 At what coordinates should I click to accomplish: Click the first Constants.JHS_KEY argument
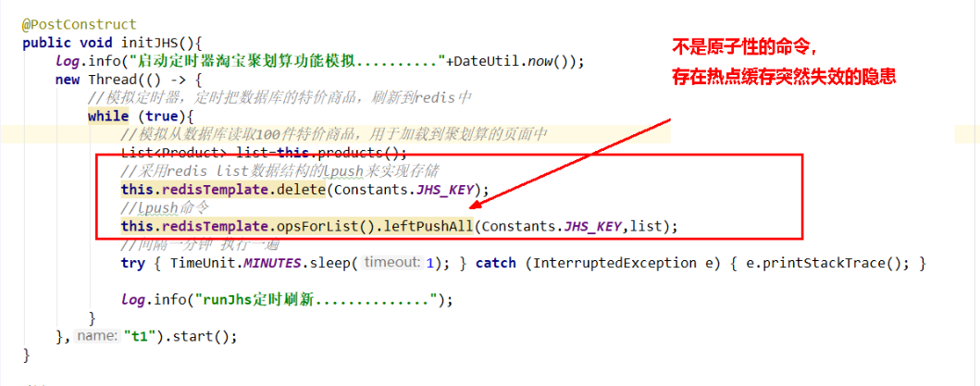[405, 190]
